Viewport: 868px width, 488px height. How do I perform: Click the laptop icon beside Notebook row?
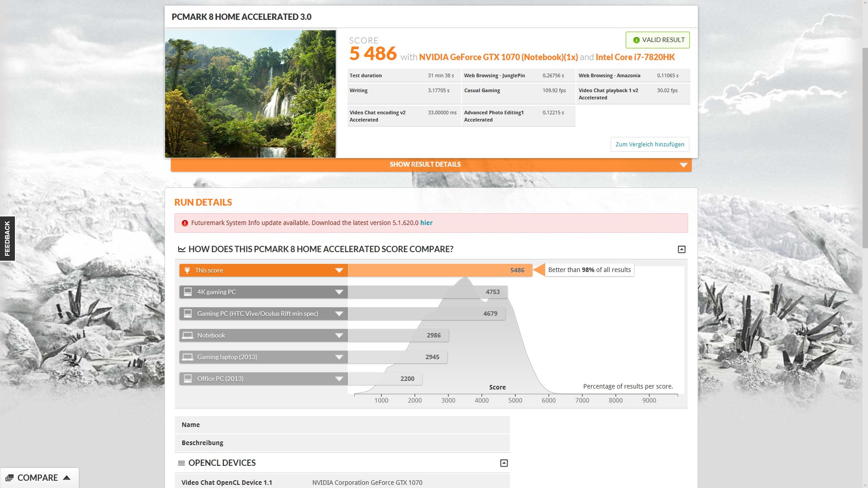[188, 335]
